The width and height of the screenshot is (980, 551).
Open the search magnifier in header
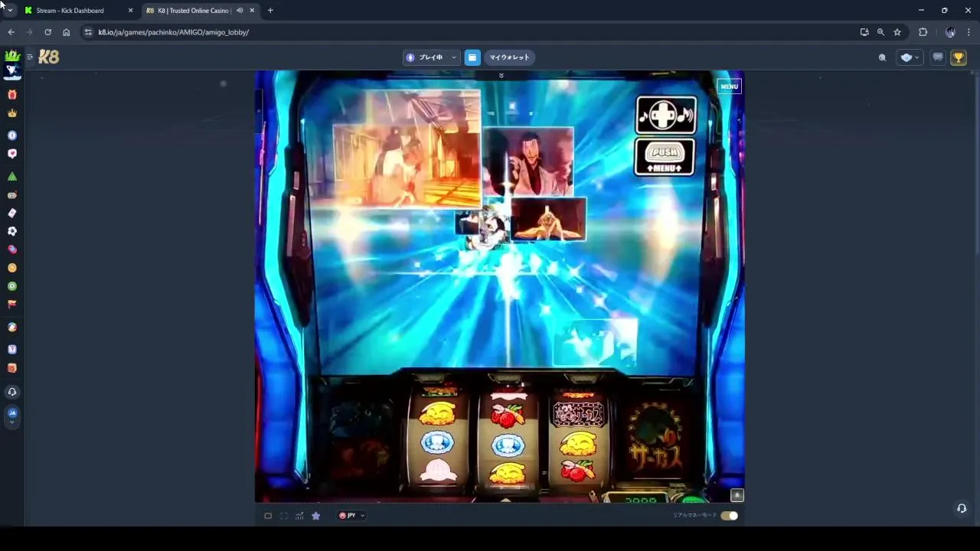click(x=882, y=57)
